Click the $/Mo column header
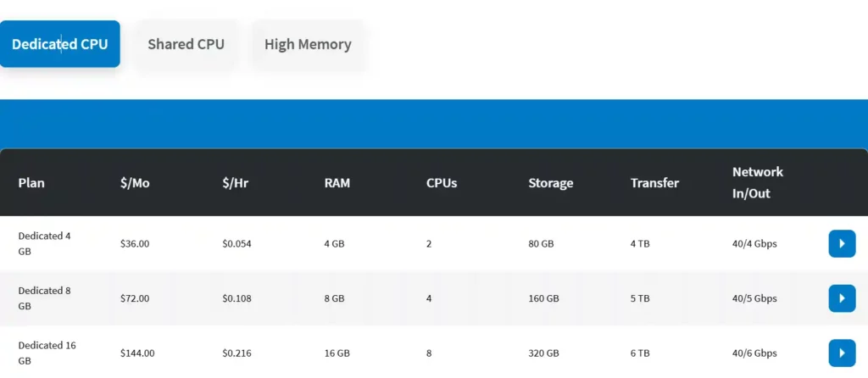This screenshot has width=868, height=378. [135, 182]
